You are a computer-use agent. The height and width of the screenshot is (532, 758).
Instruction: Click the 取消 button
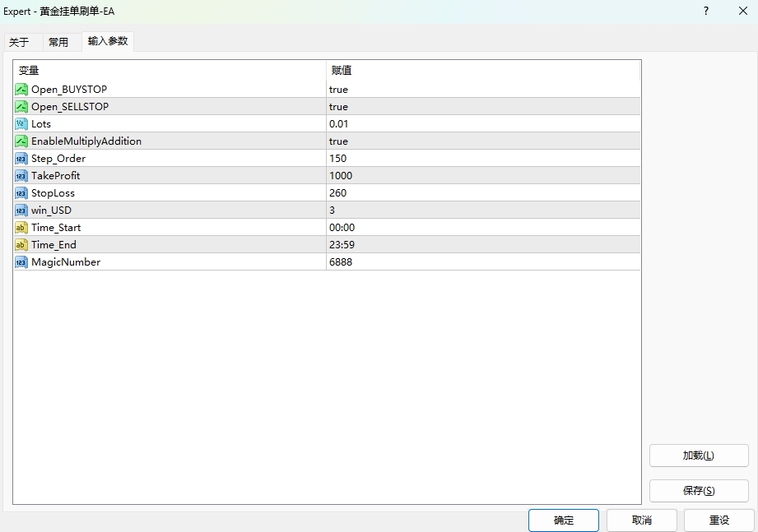point(641,520)
